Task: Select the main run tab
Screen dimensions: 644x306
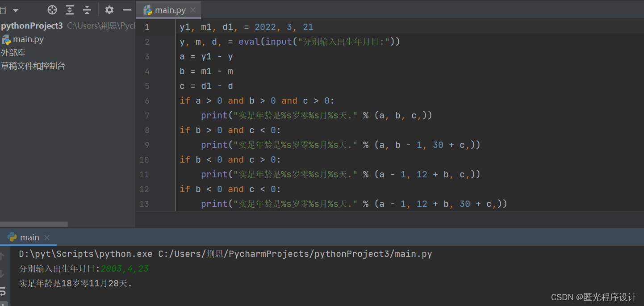Action: pyautogui.click(x=29, y=237)
